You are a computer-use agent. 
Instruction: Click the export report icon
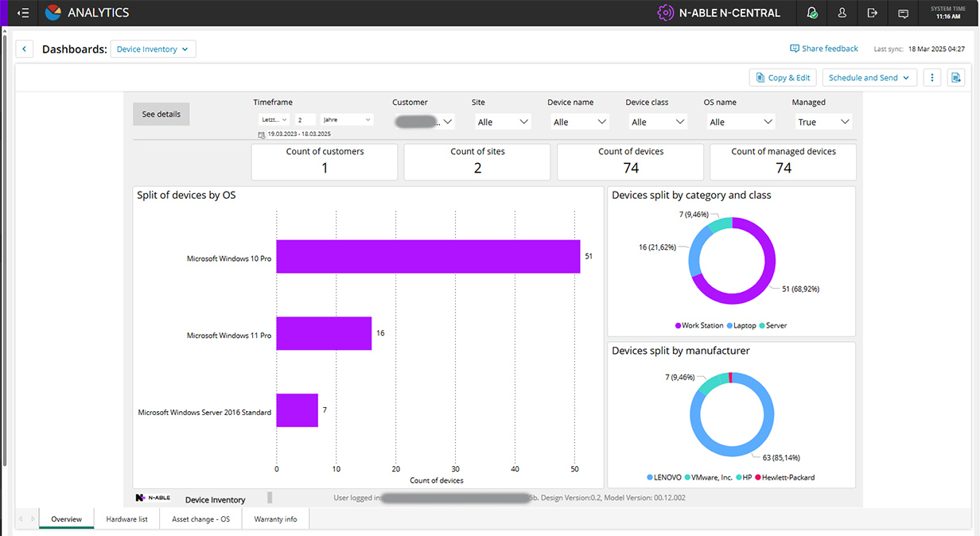955,78
